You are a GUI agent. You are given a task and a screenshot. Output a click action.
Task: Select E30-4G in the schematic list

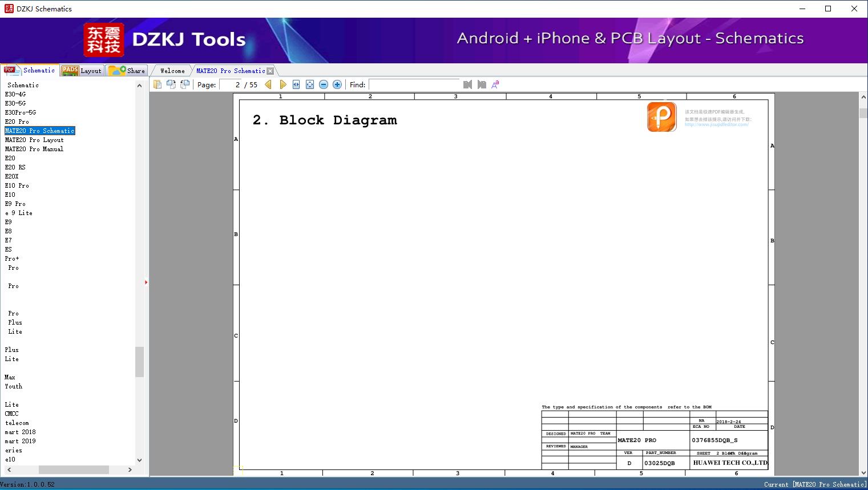(x=15, y=94)
